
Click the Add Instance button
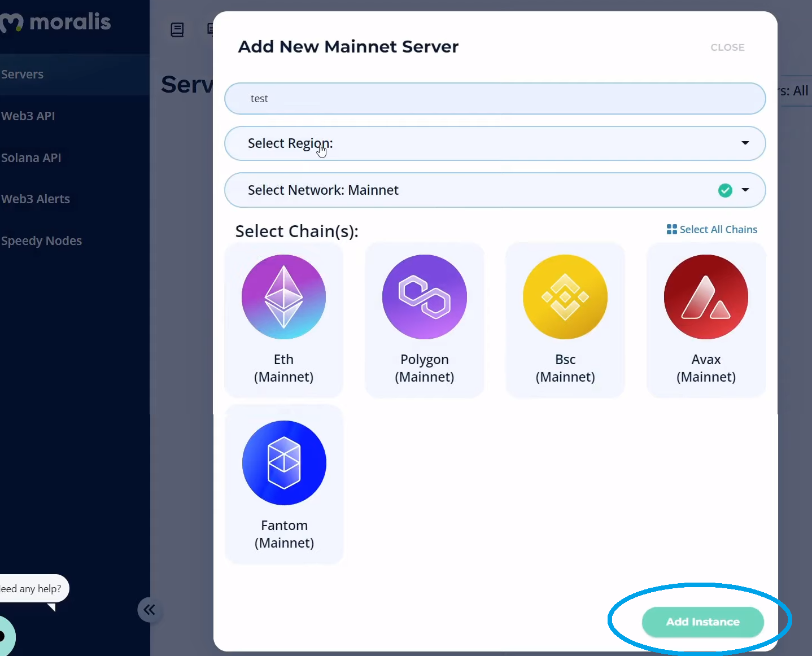click(x=702, y=622)
